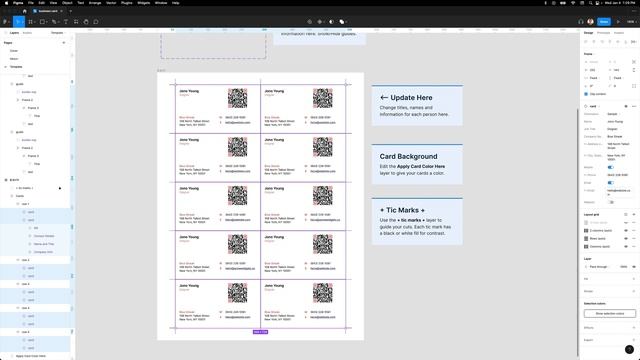Switch to the Prototype tab
The height and width of the screenshot is (360, 640).
603,33
